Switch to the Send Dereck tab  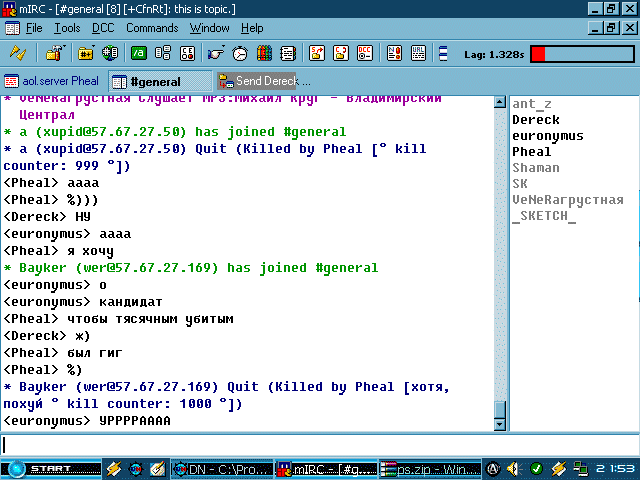pyautogui.click(x=264, y=81)
